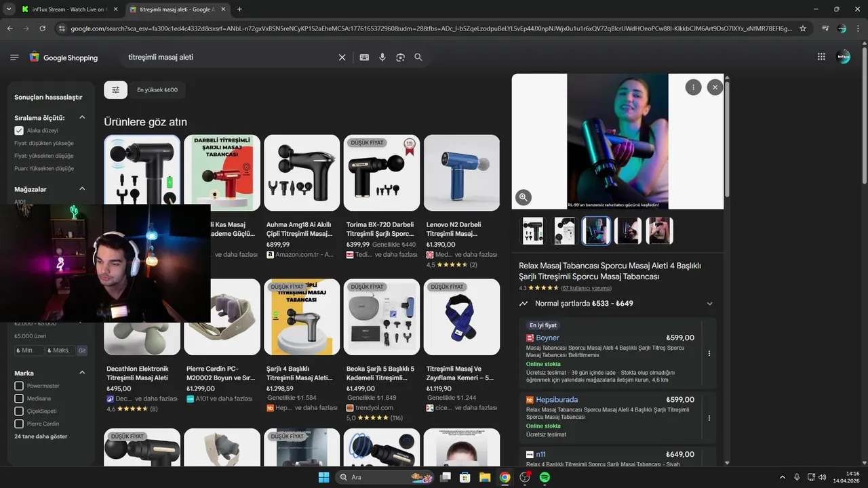This screenshot has height=488, width=868.
Task: Show 24 tane daha göster brands
Action: point(41,436)
